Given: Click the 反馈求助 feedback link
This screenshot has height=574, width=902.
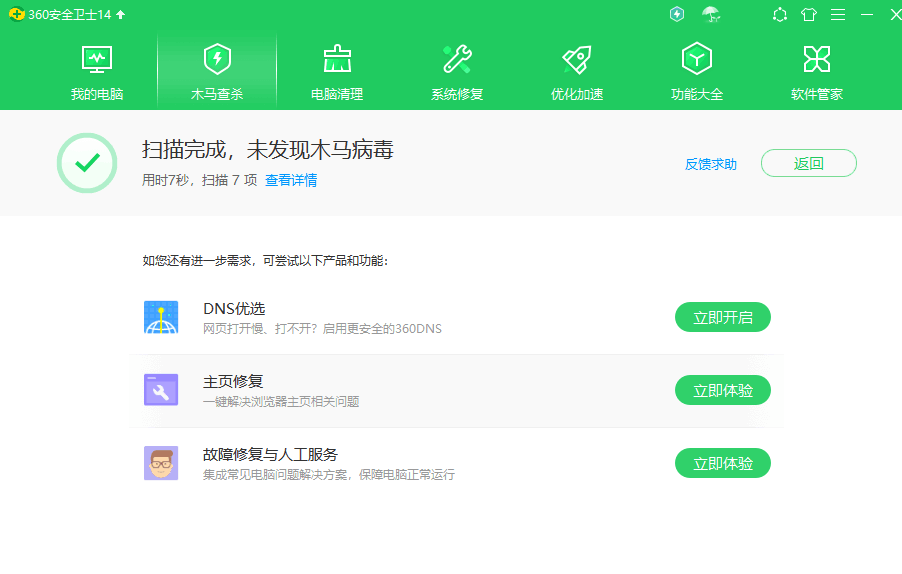Looking at the screenshot, I should click(710, 164).
